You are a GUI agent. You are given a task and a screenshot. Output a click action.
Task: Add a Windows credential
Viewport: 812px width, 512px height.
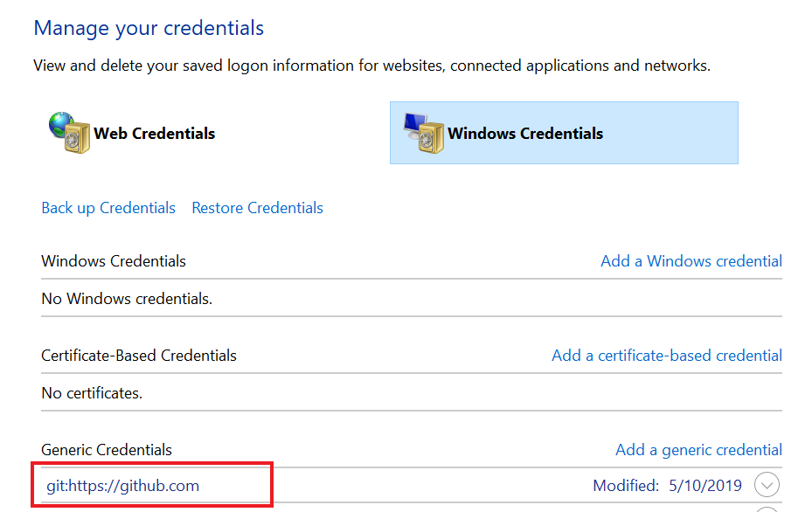tap(691, 260)
